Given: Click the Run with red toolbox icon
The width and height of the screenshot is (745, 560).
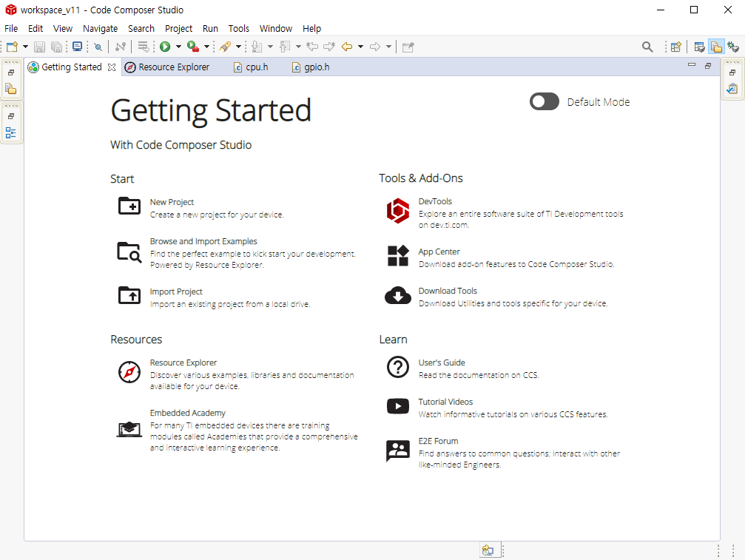Looking at the screenshot, I should [x=193, y=47].
